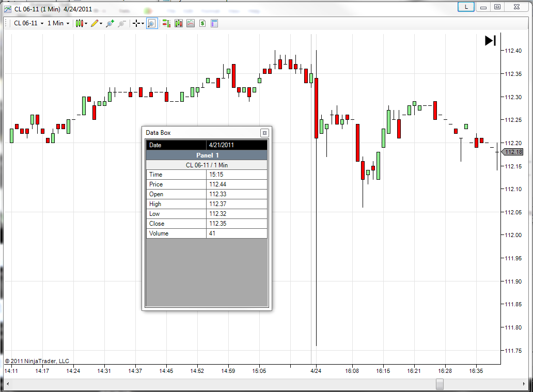
Task: Click the zoom out magnifier icon
Action: [x=122, y=23]
